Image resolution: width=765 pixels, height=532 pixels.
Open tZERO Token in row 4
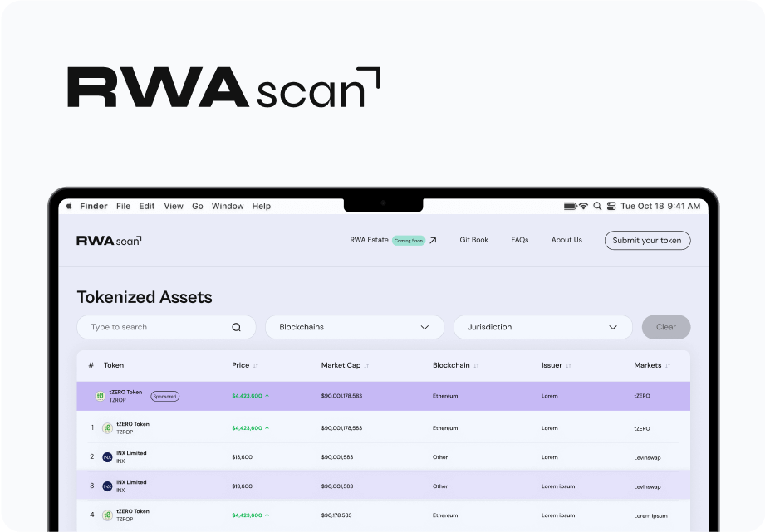(x=133, y=511)
